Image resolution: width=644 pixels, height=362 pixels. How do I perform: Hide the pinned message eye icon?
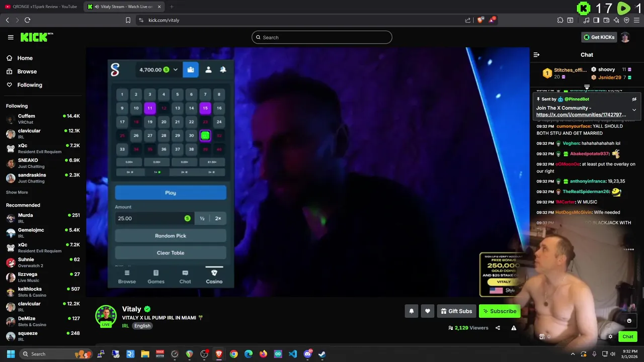(634, 99)
